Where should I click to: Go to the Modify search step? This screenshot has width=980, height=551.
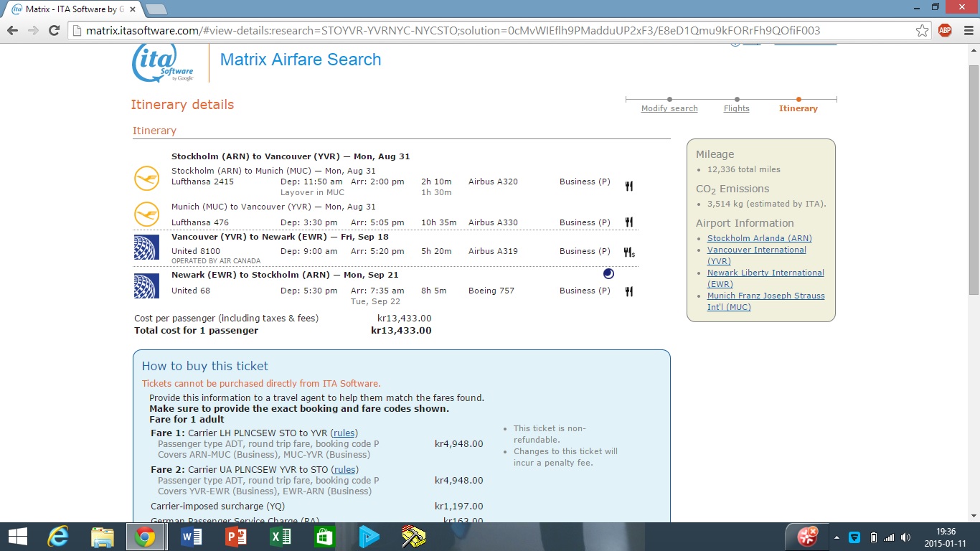coord(669,108)
